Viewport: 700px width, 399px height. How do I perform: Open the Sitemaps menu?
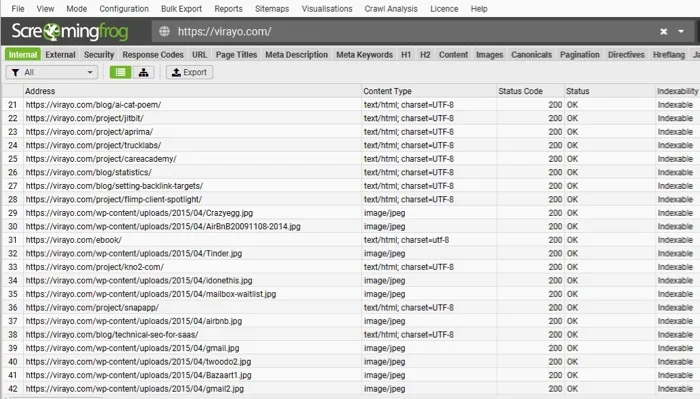coord(272,9)
